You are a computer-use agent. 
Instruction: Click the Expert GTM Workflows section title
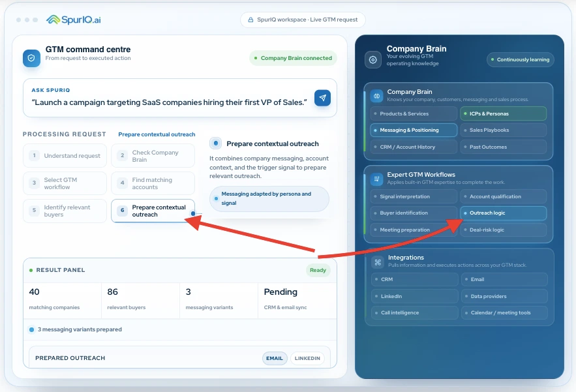[421, 175]
